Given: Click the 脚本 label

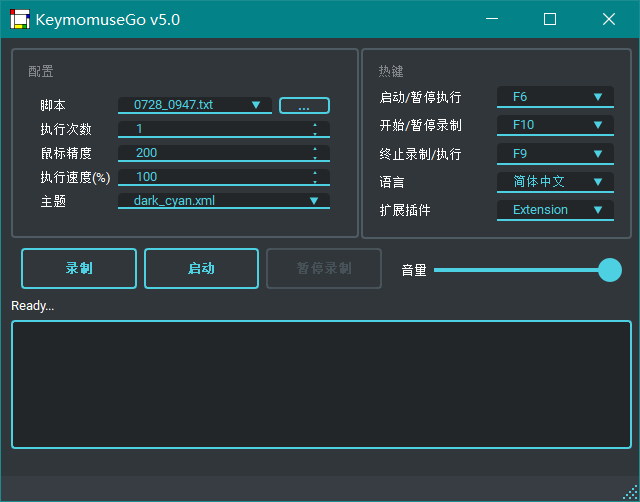Looking at the screenshot, I should coord(53,105).
